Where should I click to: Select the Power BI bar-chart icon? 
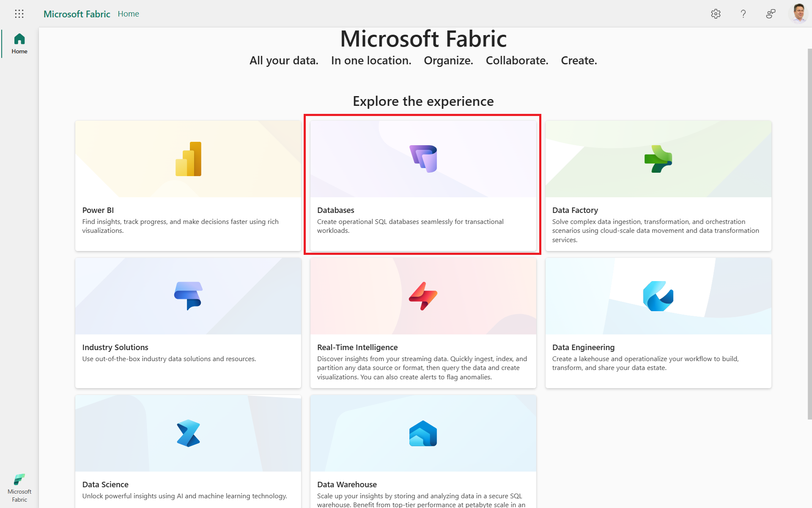[x=188, y=159]
